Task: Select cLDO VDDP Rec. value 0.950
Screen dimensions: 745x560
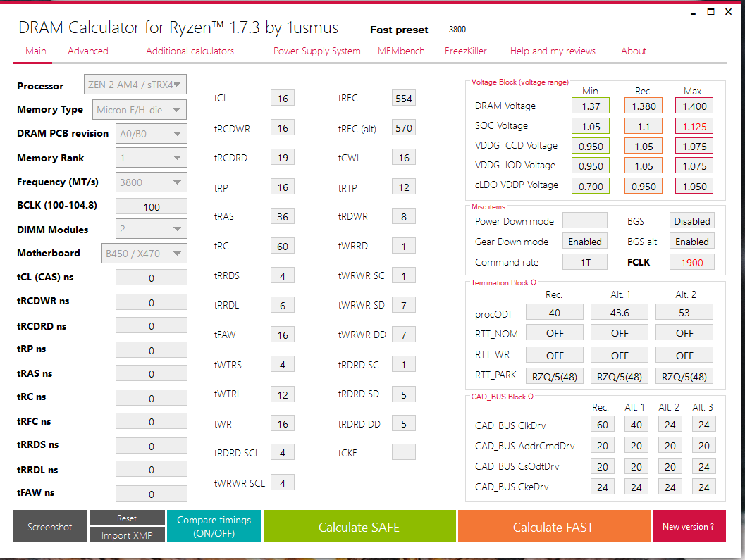Action: (644, 186)
